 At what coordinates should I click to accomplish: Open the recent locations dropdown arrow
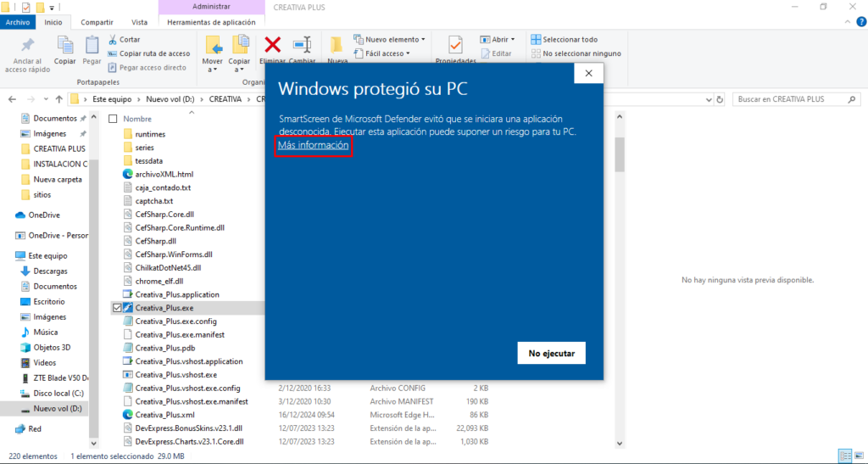pyautogui.click(x=46, y=99)
